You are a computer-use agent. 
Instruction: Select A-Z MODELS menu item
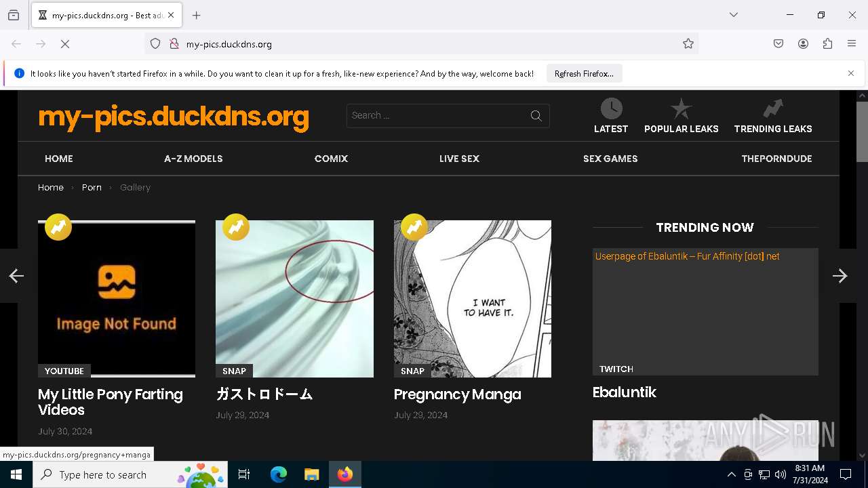(x=193, y=159)
